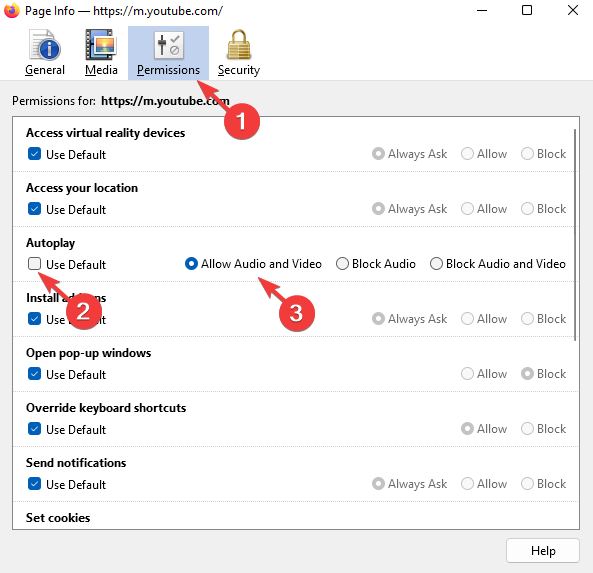Click the 'Send notifications' heading
Viewport: 593px width, 573px height.
tap(76, 463)
